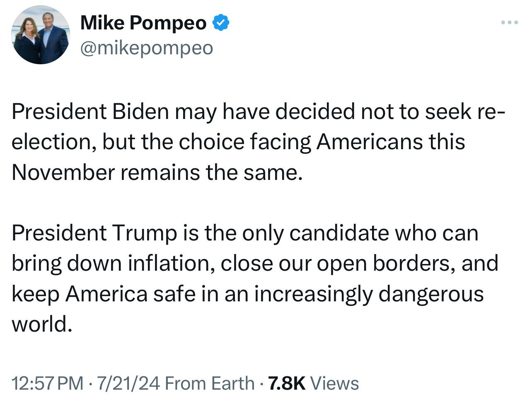Image resolution: width=532 pixels, height=405 pixels.
Task: Click the From Earth location label
Action: (210, 383)
